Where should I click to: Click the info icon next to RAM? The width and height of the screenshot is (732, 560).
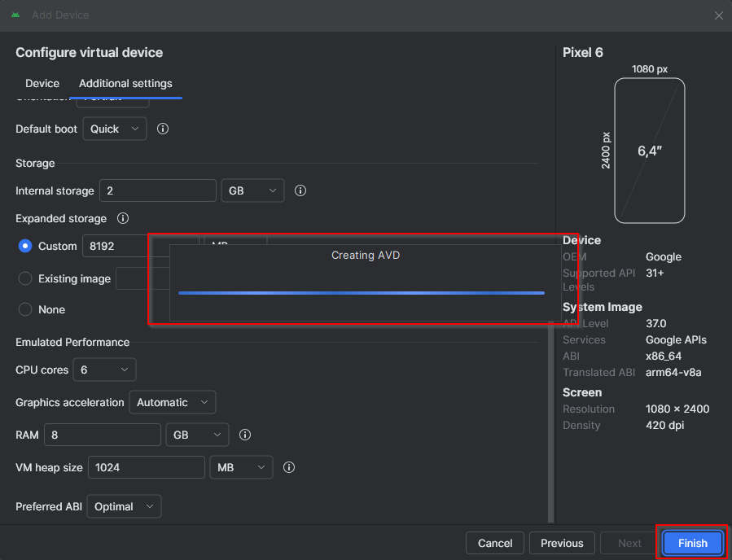click(x=245, y=435)
